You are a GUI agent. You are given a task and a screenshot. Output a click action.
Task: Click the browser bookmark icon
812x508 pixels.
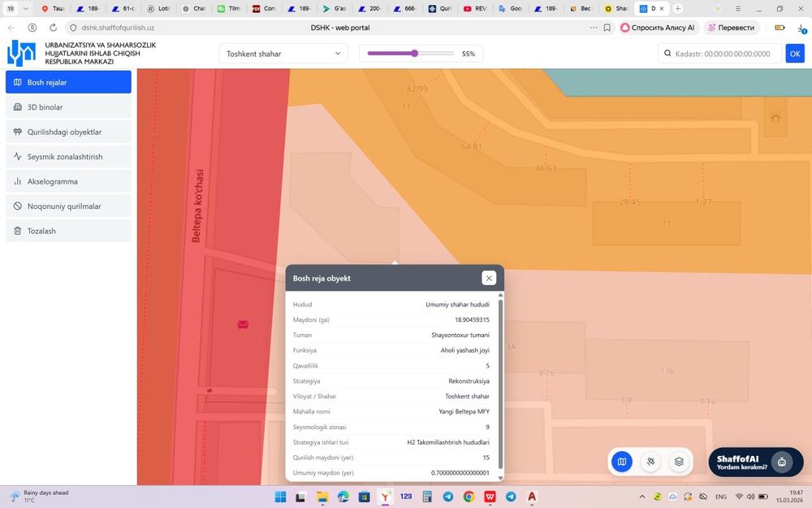click(x=607, y=27)
